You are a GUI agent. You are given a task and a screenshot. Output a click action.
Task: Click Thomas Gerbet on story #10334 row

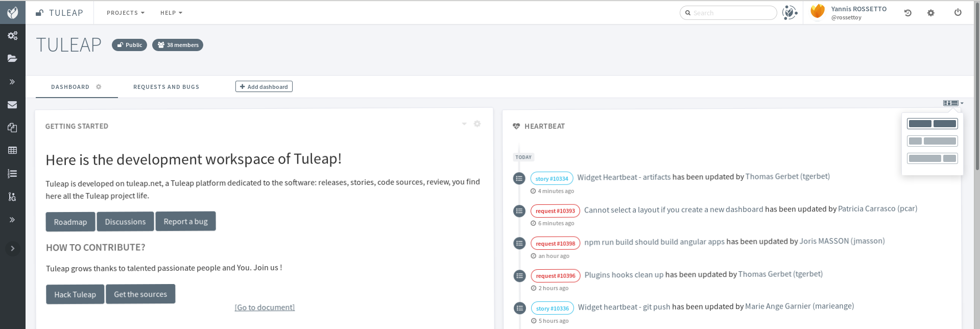[787, 176]
